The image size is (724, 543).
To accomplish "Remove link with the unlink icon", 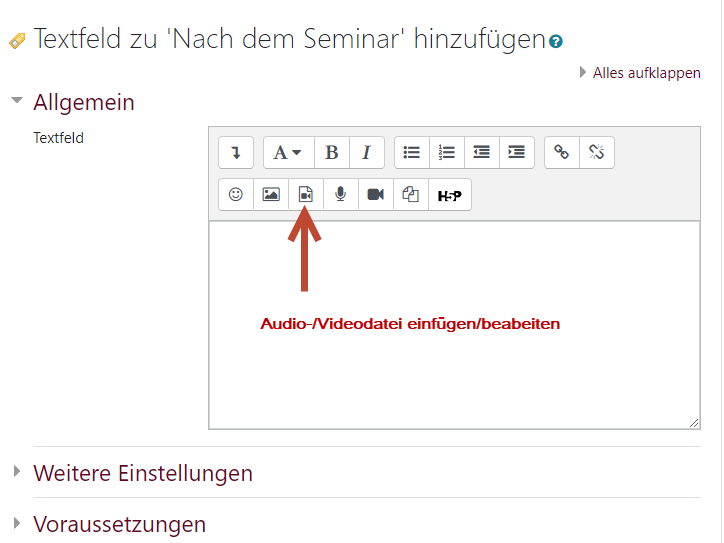I will click(x=597, y=153).
